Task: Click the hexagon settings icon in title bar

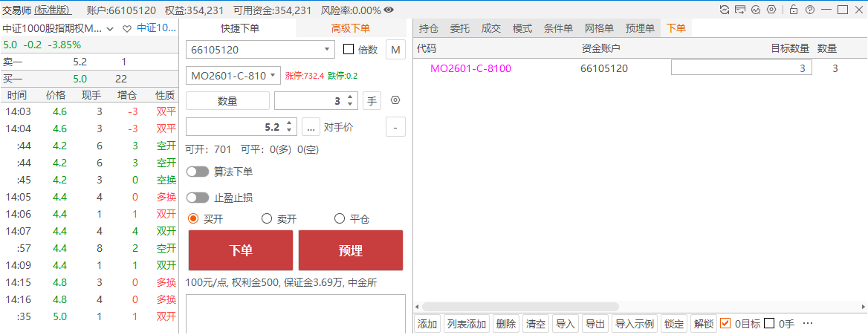Action: 771,10
